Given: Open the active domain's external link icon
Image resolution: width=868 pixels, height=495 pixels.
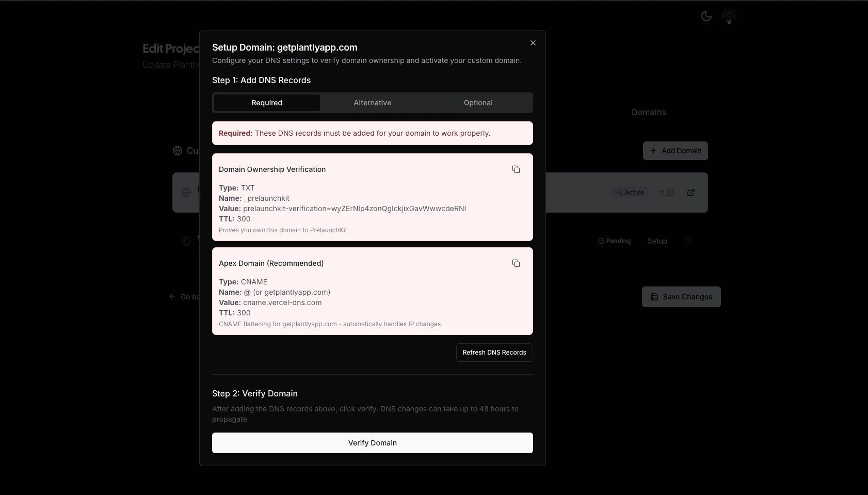Looking at the screenshot, I should (x=690, y=193).
